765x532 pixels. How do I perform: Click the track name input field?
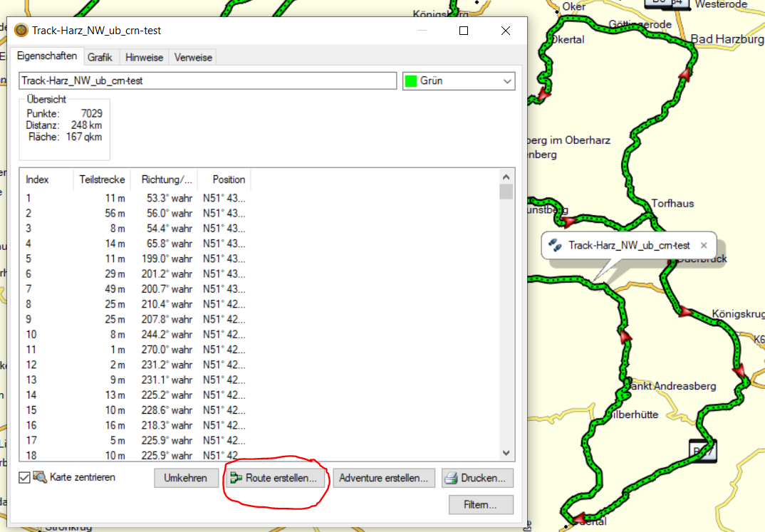point(207,81)
